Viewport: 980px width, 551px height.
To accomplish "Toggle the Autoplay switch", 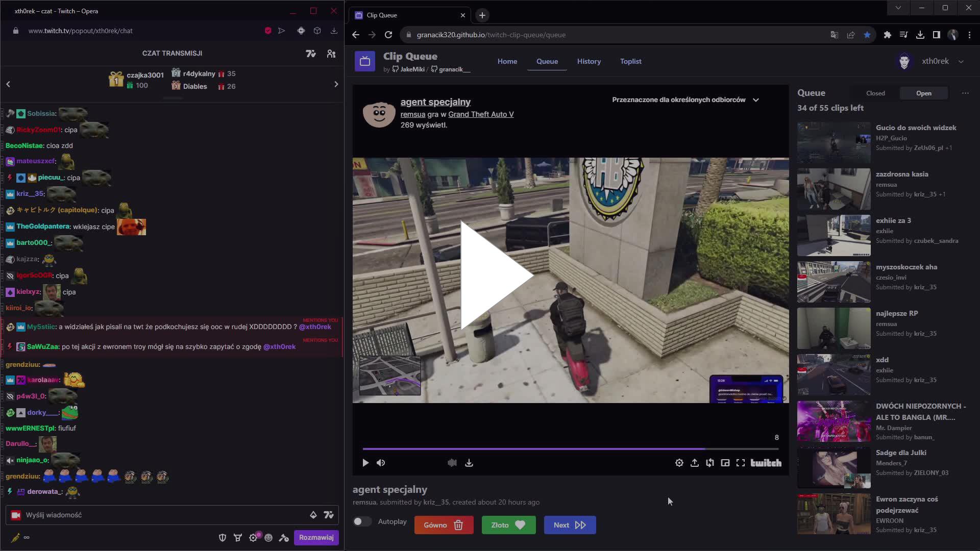I will [x=362, y=521].
